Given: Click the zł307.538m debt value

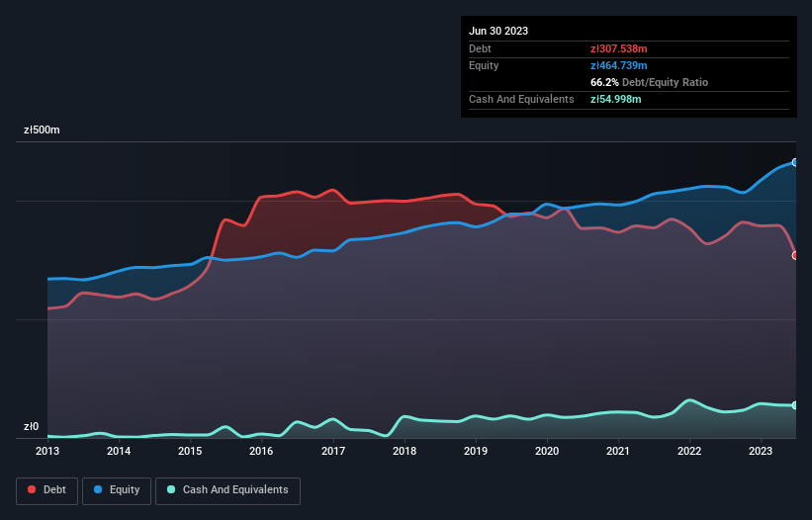Looking at the screenshot, I should tap(619, 48).
